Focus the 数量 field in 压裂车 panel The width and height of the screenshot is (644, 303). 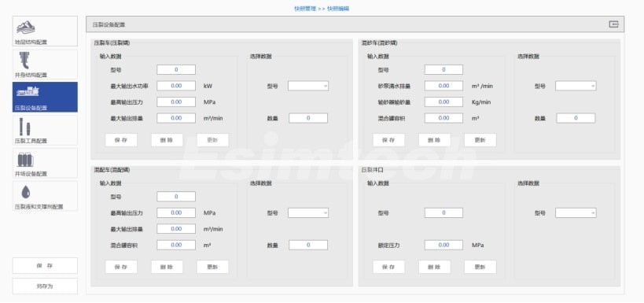308,118
